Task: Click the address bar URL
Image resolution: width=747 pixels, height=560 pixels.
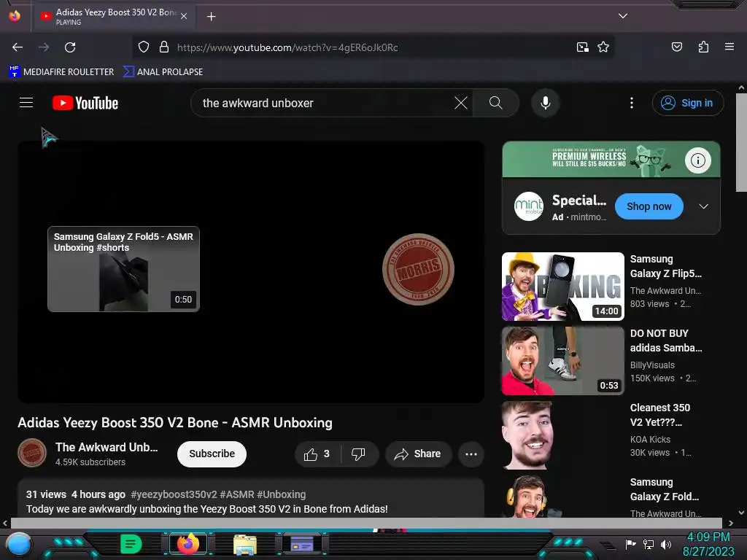Action: 287,47
